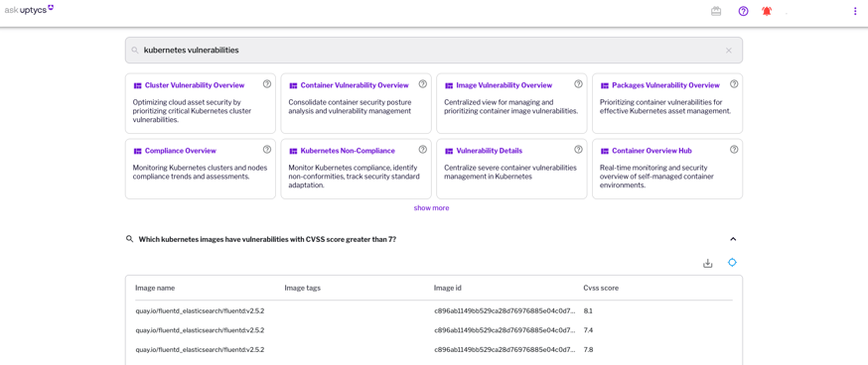Click help icon on Compliance Overview card
Screen dimensions: 868x365
pos(267,150)
